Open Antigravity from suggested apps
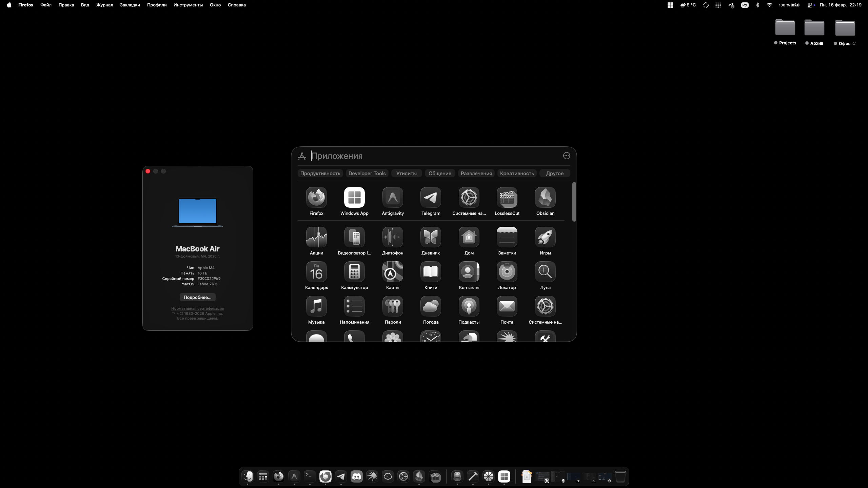 tap(393, 198)
